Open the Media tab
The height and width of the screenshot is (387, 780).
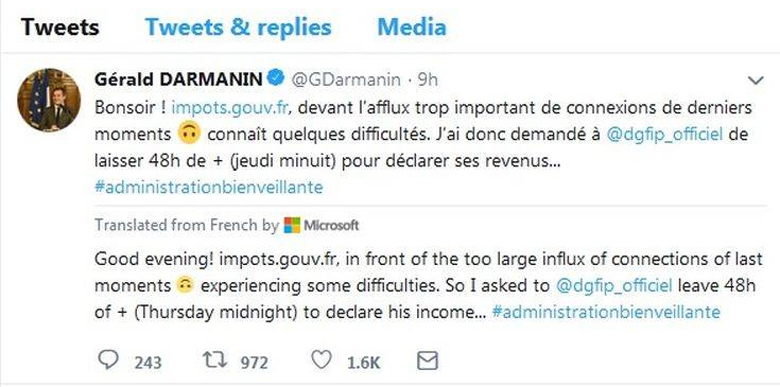point(412,27)
